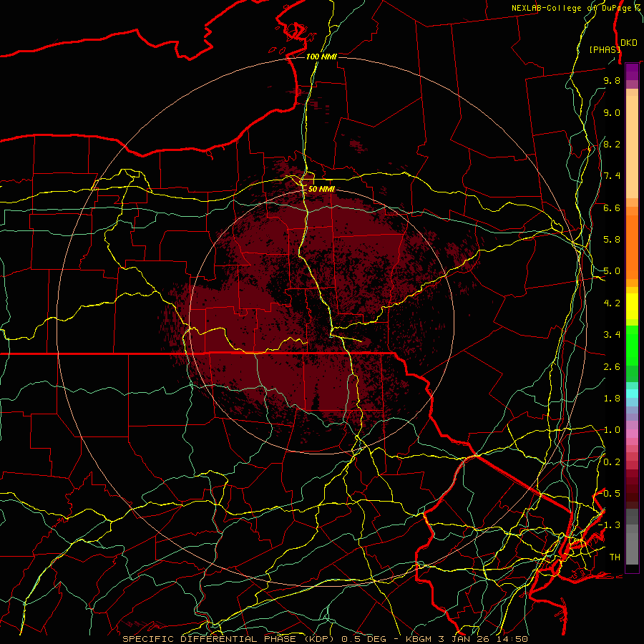The height and width of the screenshot is (644, 644).
Task: Click the 1.0 value on the color scale
Action: click(612, 430)
